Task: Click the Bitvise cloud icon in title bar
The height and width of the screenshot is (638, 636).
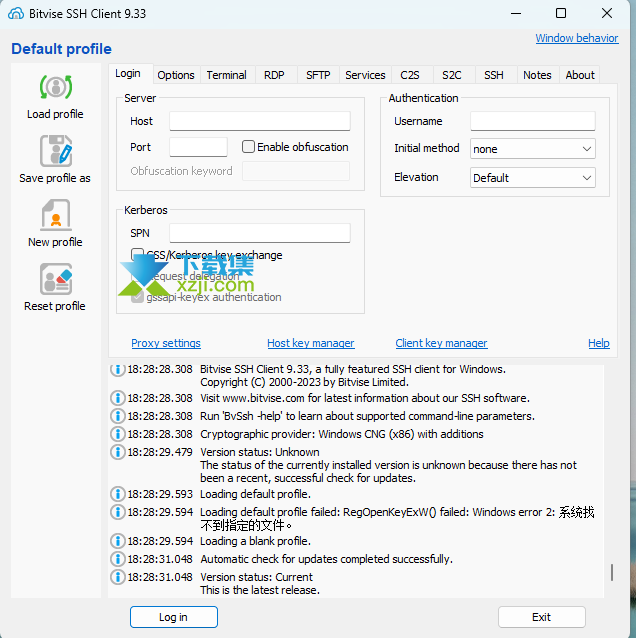Action: [16, 13]
